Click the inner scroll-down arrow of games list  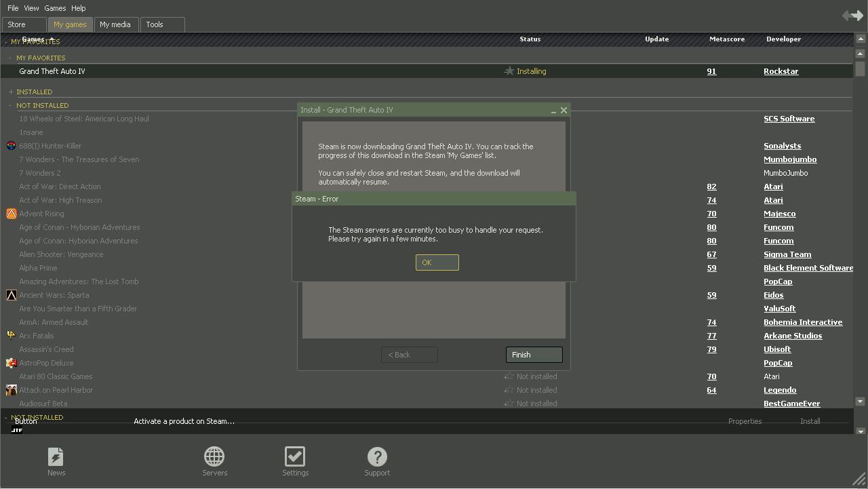tap(860, 402)
